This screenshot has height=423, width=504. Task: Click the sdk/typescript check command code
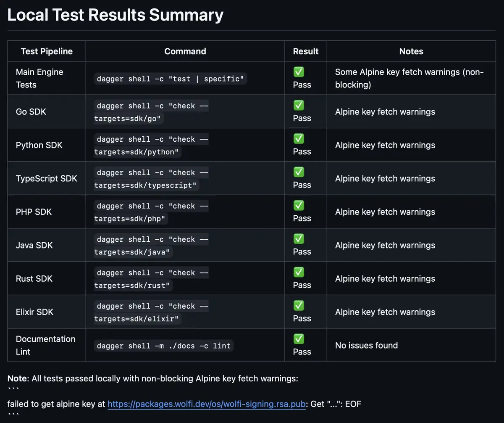151,179
